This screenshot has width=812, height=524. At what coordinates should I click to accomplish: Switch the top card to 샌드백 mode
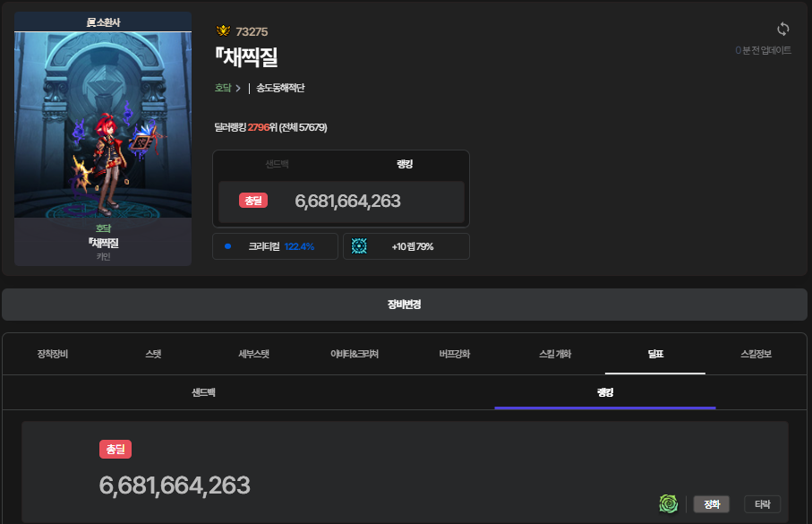click(x=277, y=165)
